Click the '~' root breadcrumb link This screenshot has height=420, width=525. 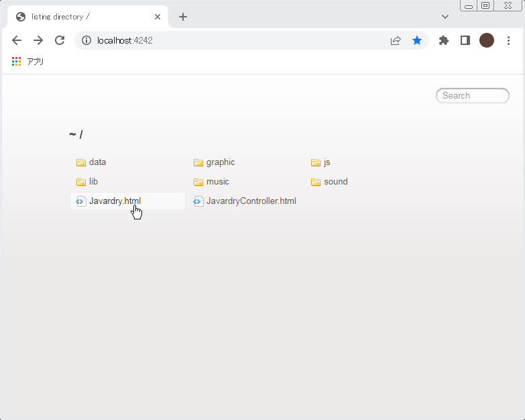coord(72,134)
